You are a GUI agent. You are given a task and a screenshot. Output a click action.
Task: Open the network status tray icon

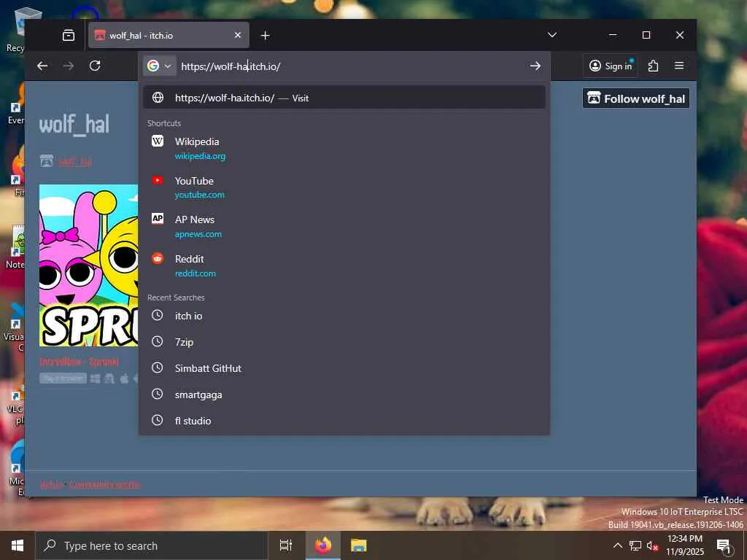(635, 545)
